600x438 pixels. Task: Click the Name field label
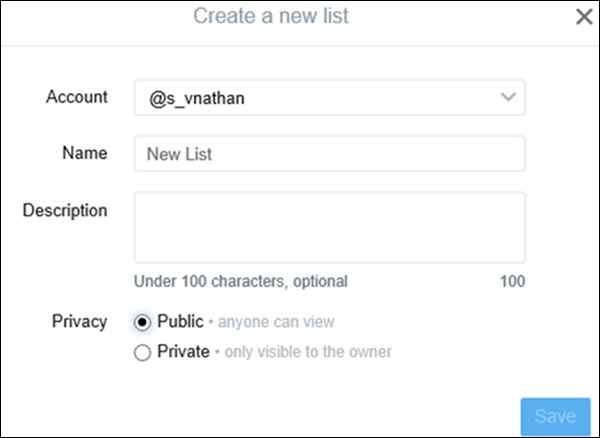click(x=84, y=154)
